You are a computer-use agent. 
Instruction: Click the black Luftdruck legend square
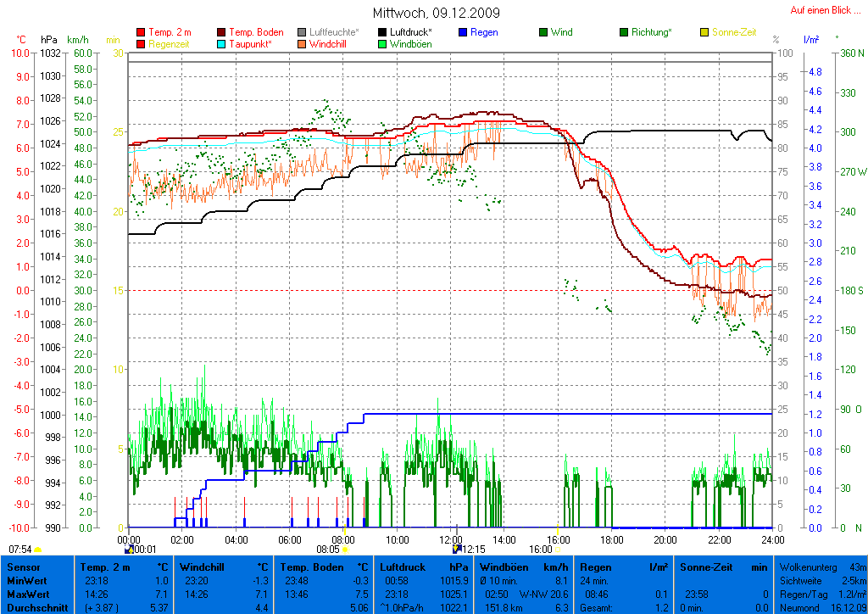[x=382, y=33]
